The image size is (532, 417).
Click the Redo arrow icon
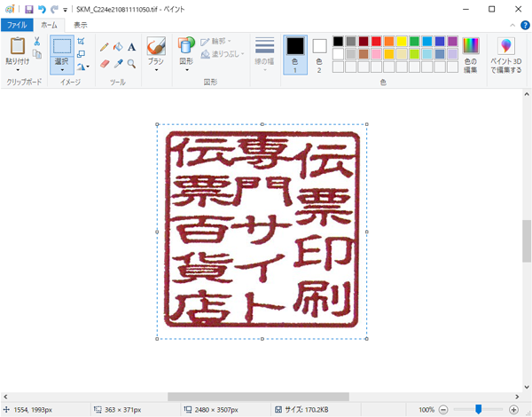(x=54, y=9)
